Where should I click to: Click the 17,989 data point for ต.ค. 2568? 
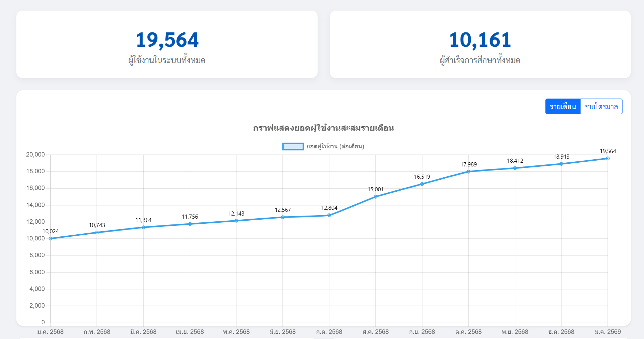coord(468,172)
